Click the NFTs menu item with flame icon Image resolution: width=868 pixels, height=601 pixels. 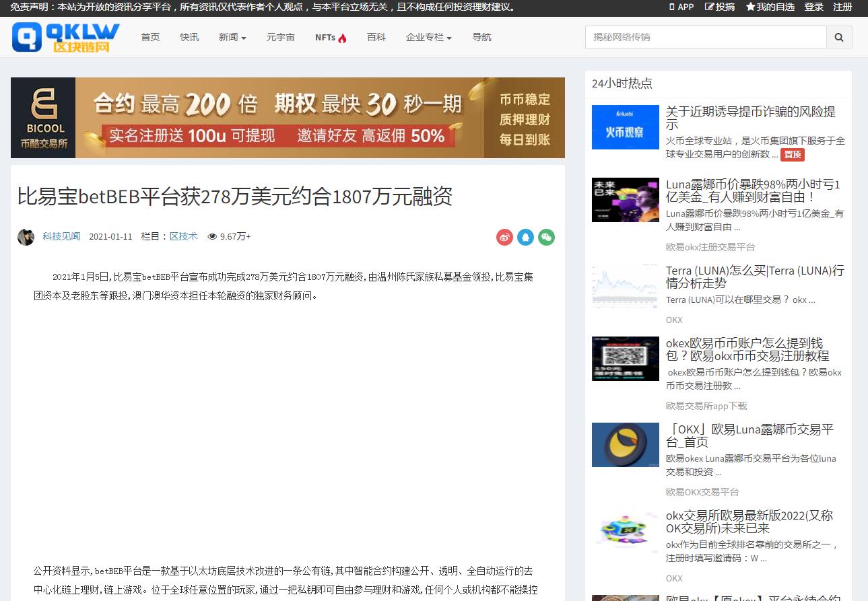(331, 37)
